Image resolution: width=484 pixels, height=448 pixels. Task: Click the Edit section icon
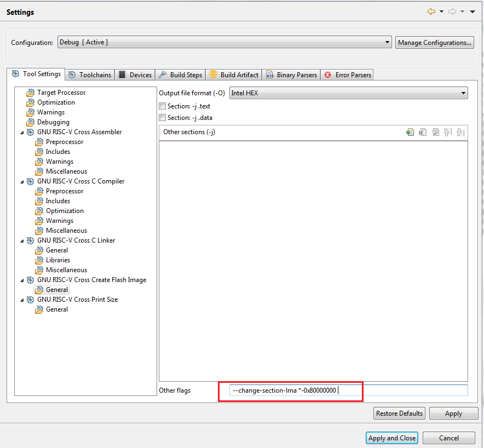[x=435, y=132]
